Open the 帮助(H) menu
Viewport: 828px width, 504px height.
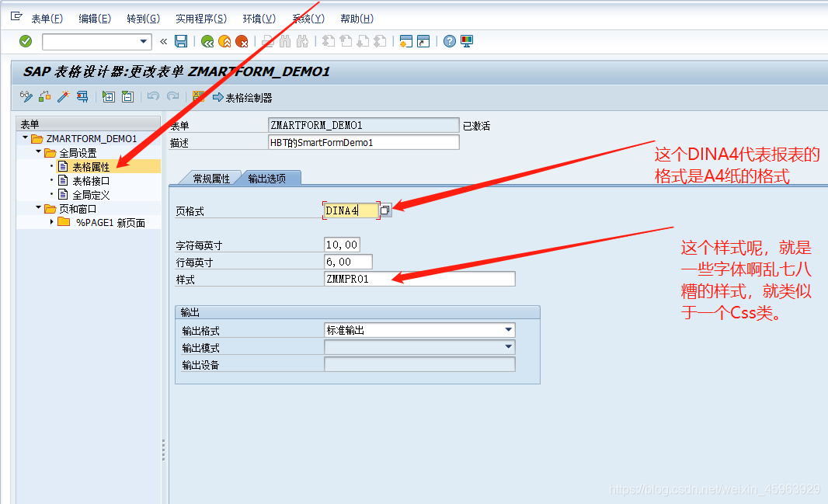click(357, 19)
